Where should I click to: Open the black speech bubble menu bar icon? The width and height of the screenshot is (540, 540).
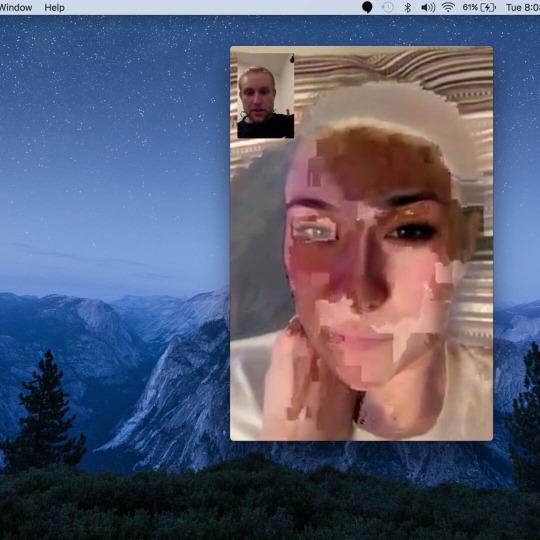pyautogui.click(x=367, y=7)
